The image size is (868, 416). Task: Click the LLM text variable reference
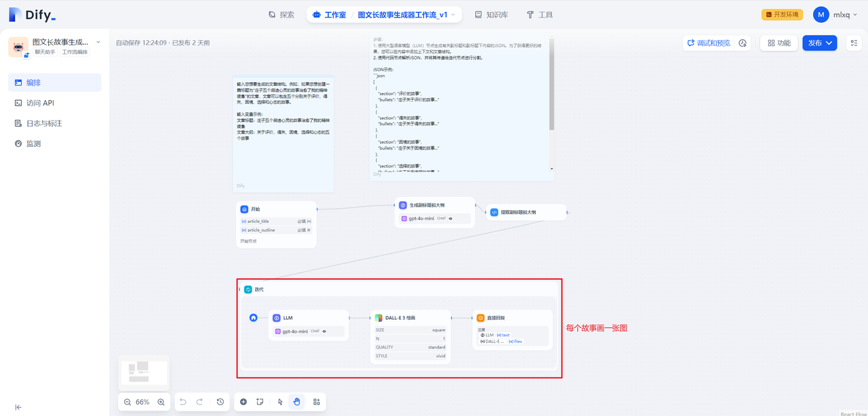pyautogui.click(x=495, y=335)
